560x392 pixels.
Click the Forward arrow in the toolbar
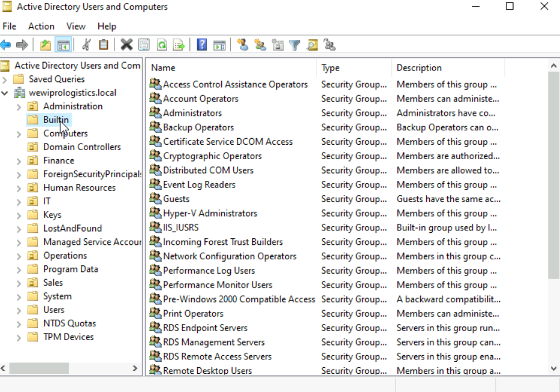point(22,45)
